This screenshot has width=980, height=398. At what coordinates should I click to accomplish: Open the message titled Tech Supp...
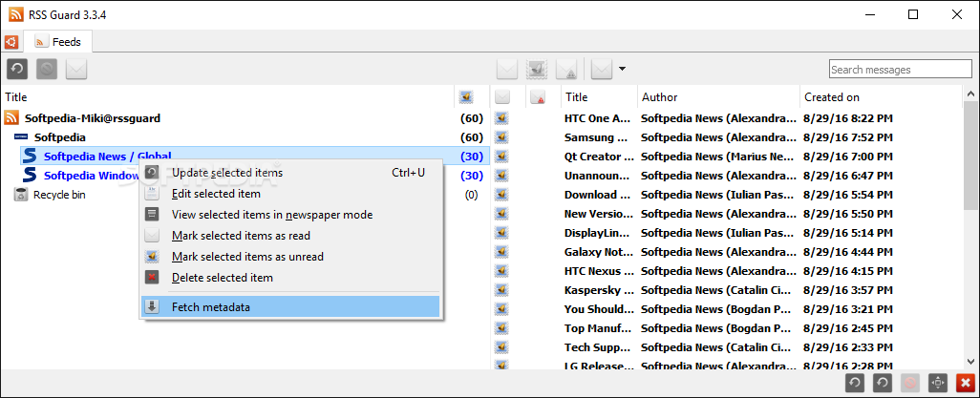[x=599, y=346]
